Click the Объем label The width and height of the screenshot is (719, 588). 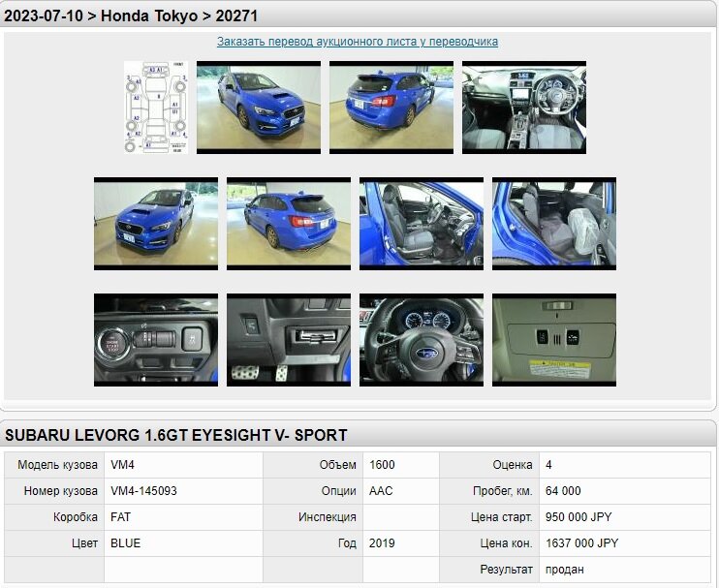tap(338, 465)
